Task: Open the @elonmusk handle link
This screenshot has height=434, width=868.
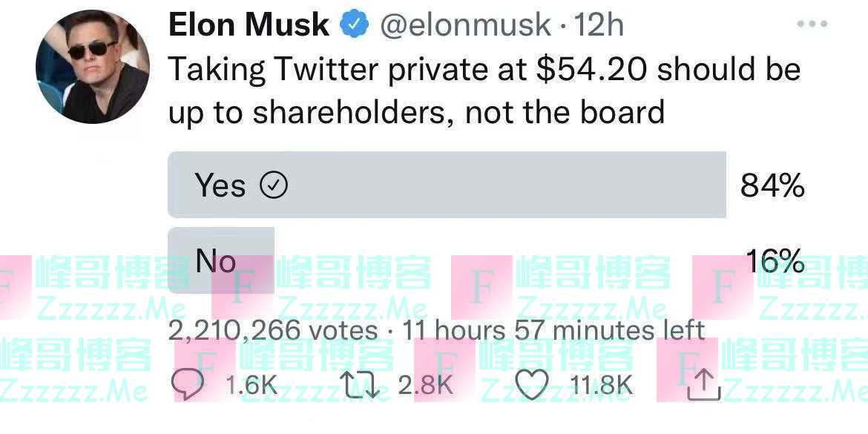Action: (465, 25)
